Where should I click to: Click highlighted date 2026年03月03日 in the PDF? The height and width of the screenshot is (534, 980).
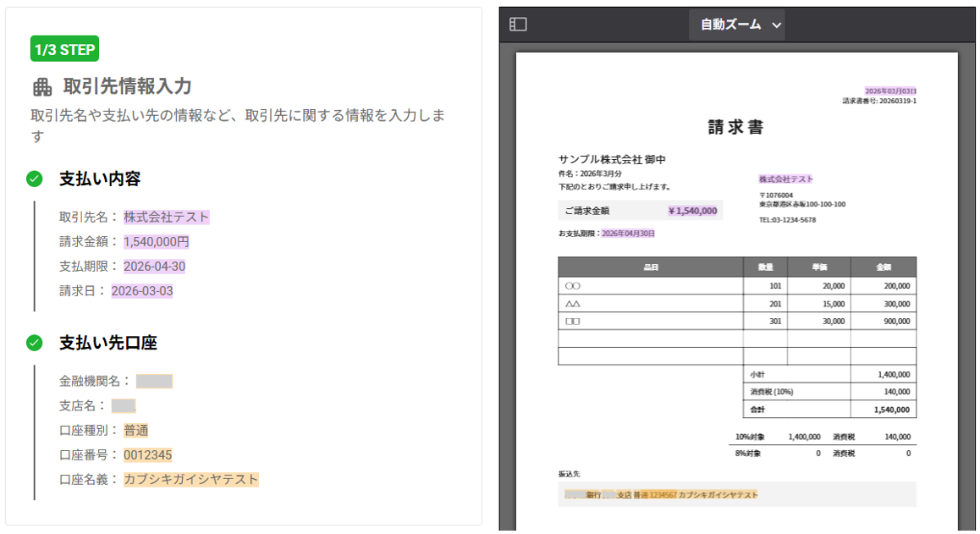(x=890, y=91)
